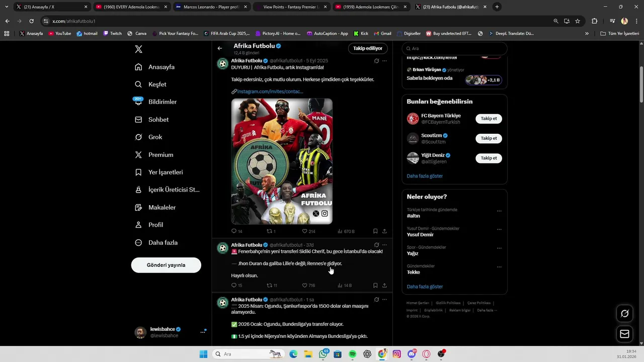The width and height of the screenshot is (644, 362).
Task: Follow Yiğit Deniz account
Action: tap(489, 158)
